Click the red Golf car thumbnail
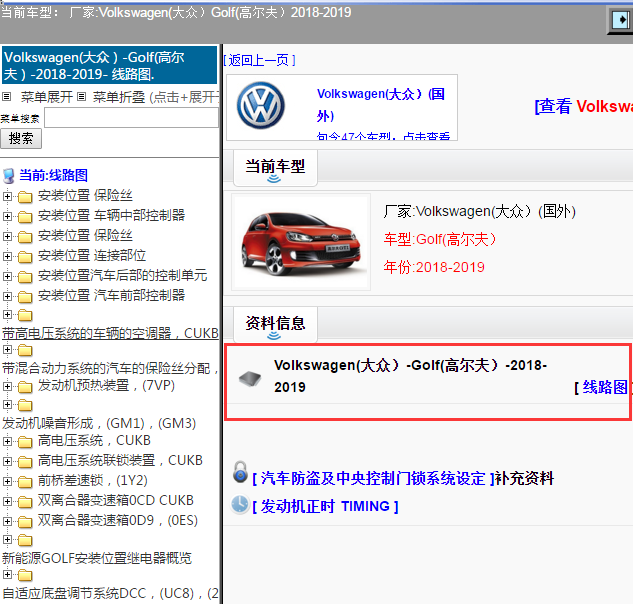 click(301, 242)
